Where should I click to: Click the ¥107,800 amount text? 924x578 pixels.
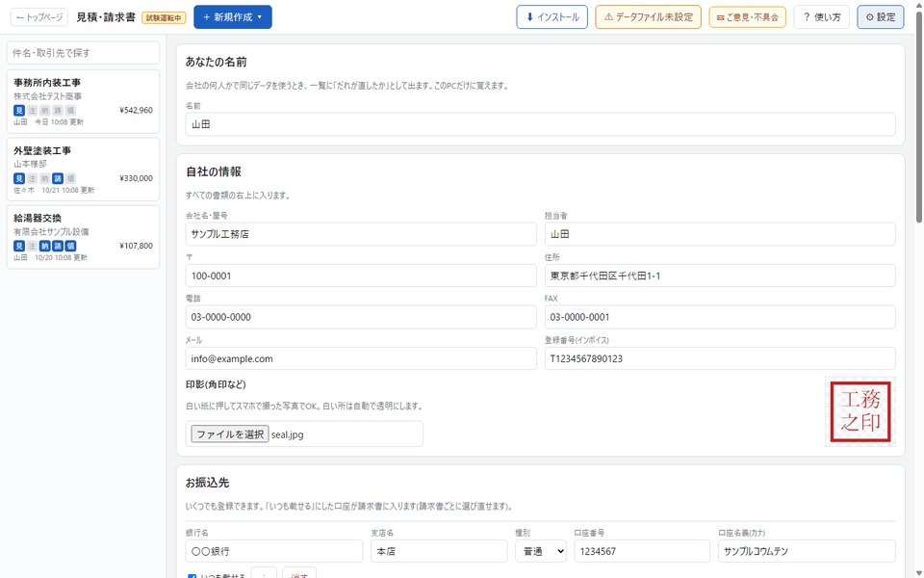tap(136, 246)
